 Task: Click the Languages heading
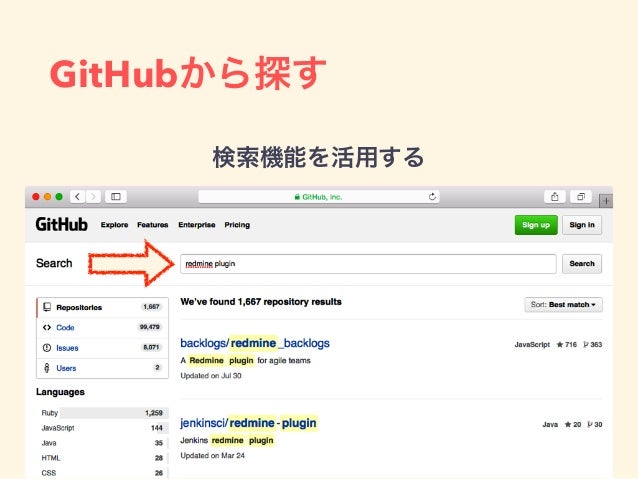click(x=60, y=392)
